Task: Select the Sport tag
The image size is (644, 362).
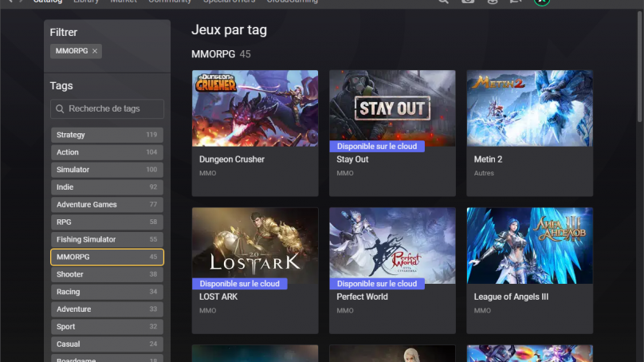Action: [107, 327]
